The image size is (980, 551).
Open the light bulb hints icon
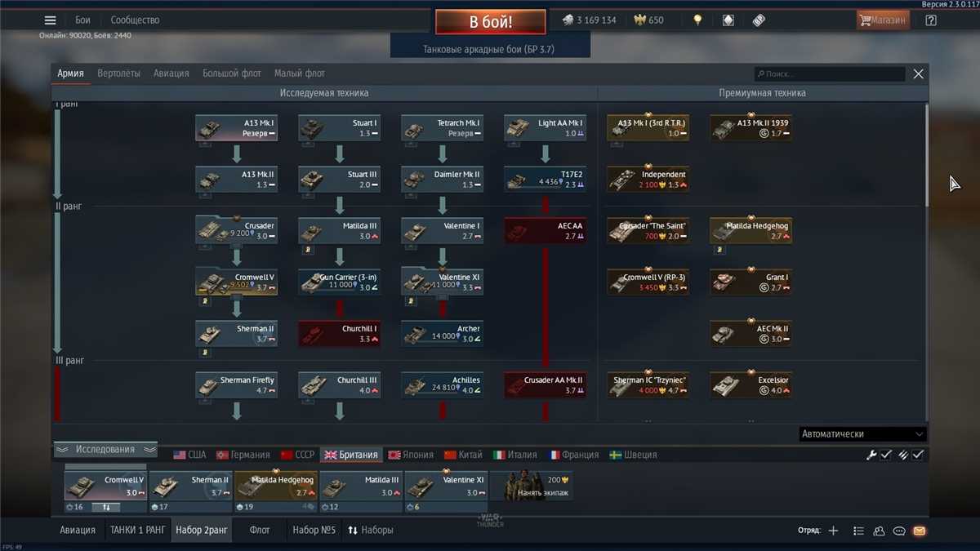[x=697, y=20]
